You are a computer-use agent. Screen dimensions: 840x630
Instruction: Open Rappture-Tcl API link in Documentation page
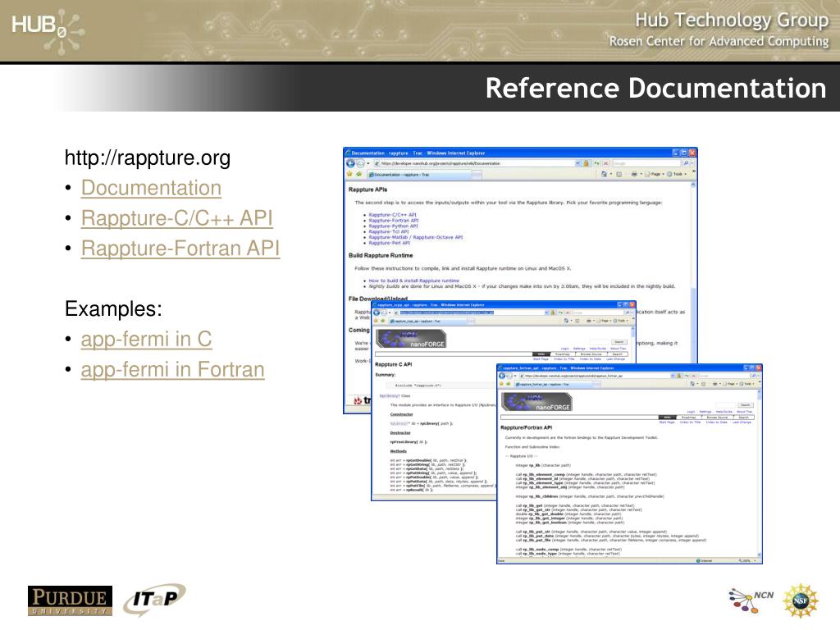point(388,231)
